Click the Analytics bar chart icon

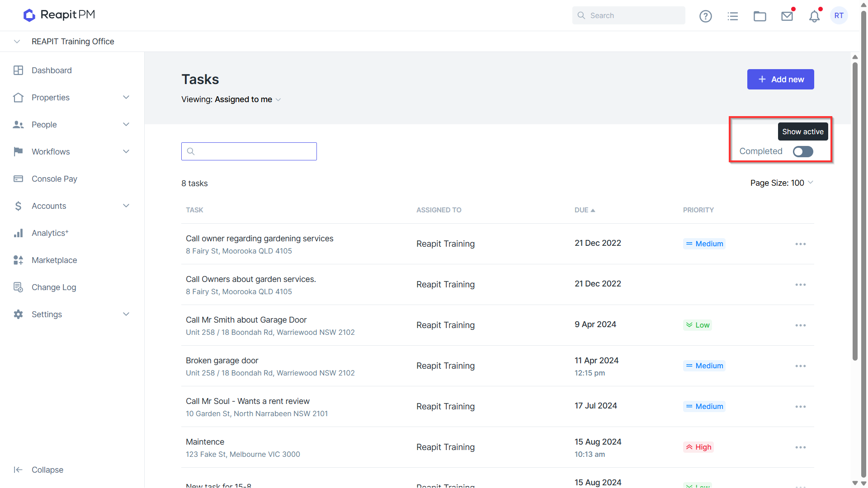tap(18, 233)
